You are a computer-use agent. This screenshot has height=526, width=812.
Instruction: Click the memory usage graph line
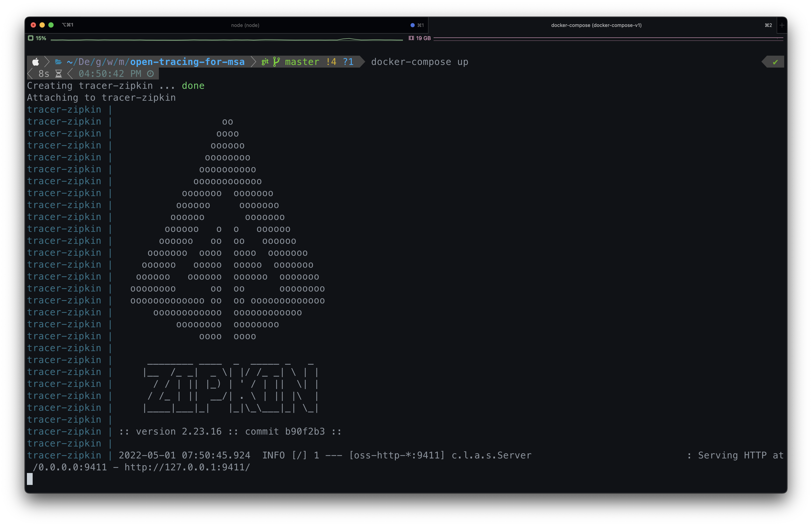(607, 38)
